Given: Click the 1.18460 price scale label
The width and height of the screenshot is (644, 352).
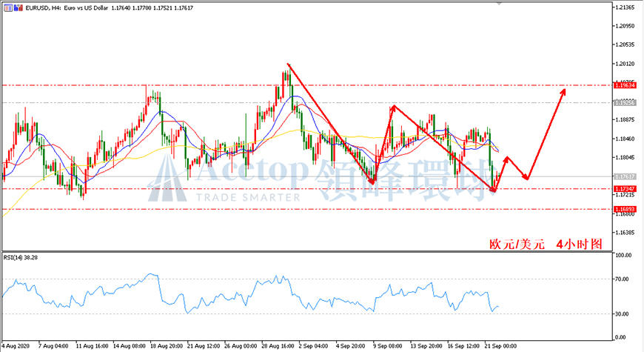Looking at the screenshot, I should [x=625, y=139].
